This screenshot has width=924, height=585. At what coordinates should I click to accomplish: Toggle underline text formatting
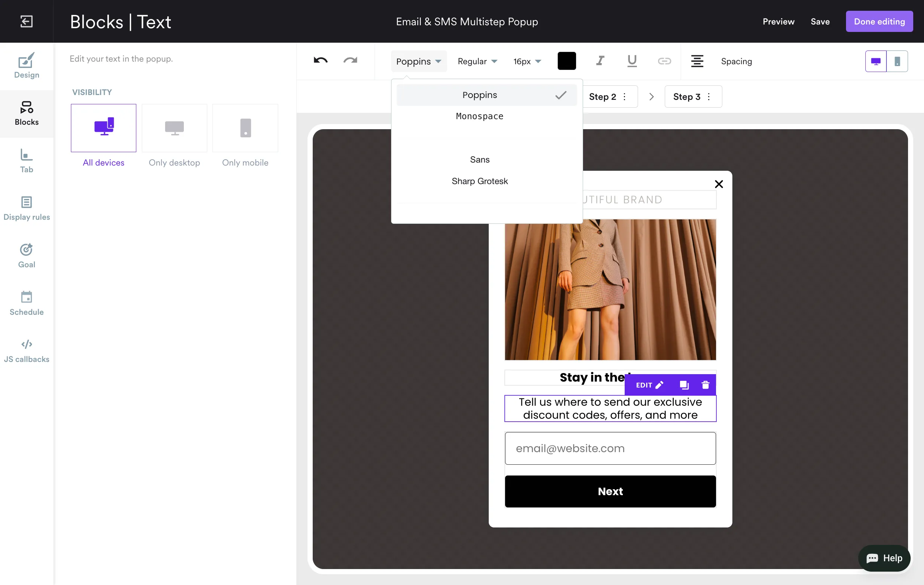coord(632,61)
